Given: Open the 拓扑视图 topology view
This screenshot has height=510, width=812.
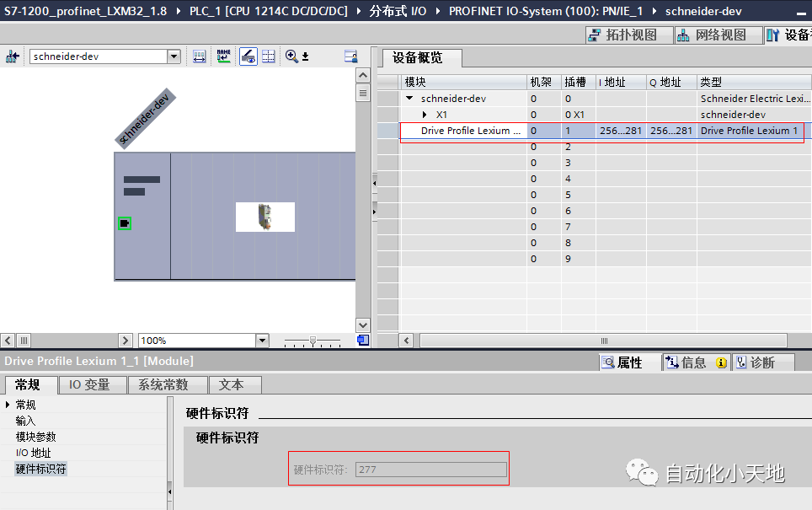Looking at the screenshot, I should tap(629, 35).
